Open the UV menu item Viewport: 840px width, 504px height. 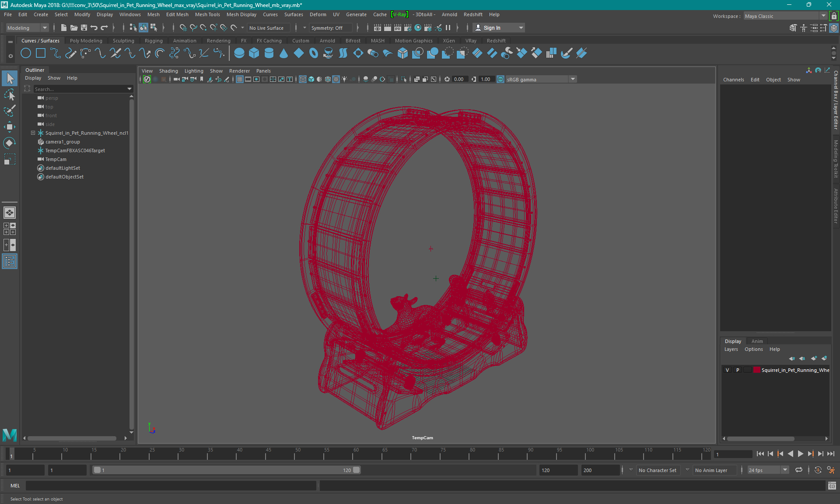tap(336, 14)
